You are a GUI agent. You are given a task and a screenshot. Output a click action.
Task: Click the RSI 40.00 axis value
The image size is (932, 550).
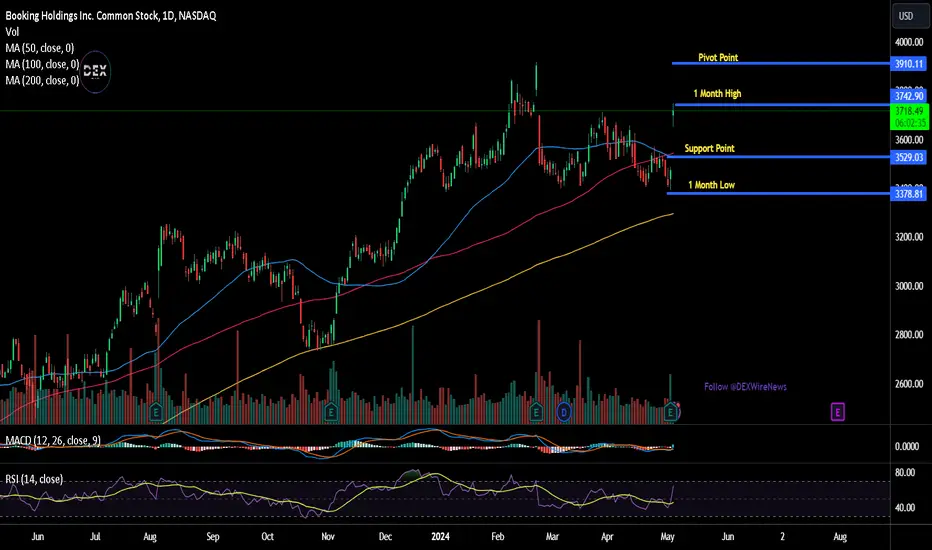click(905, 507)
